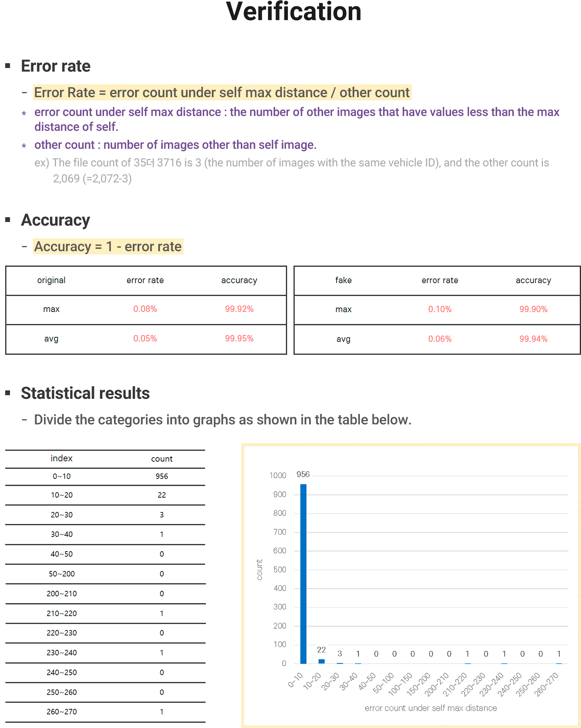Click fake max error rate 0.10%
Image resolution: width=581 pixels, height=728 pixels.
[x=440, y=309]
